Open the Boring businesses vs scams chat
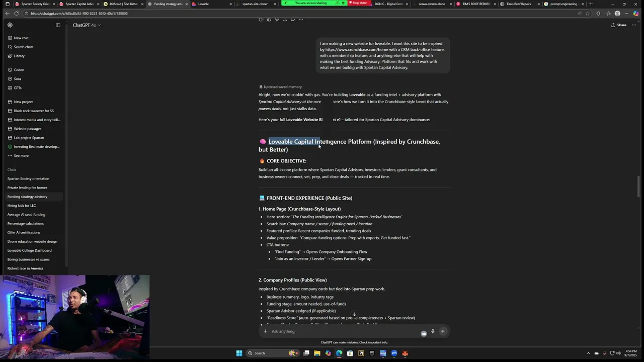This screenshot has width=644, height=362. point(28,259)
